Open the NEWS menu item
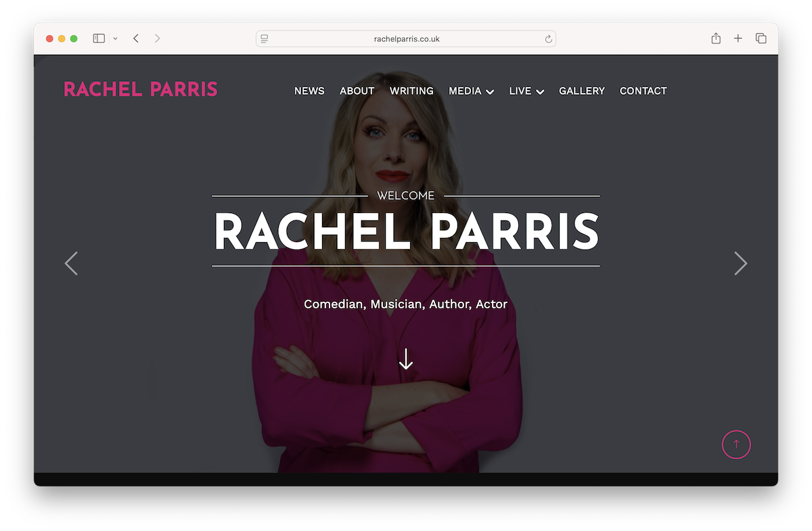812x531 pixels. point(309,91)
